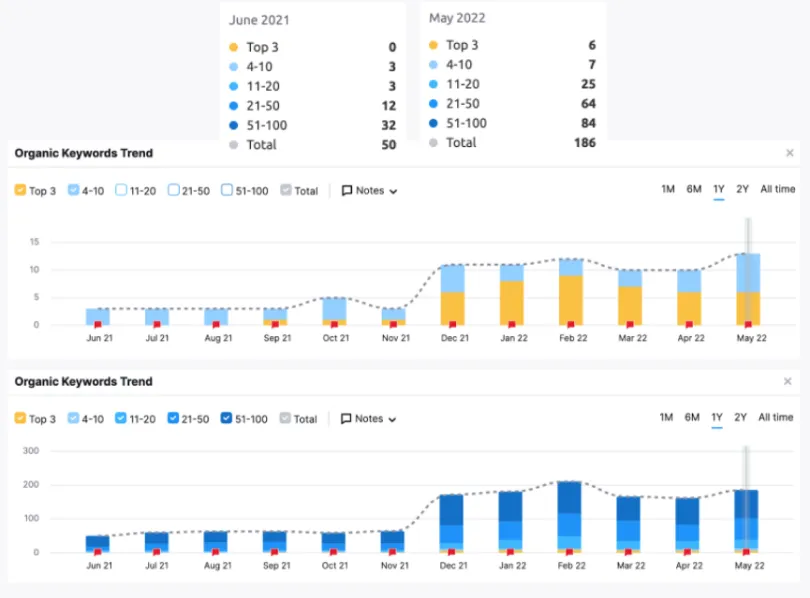Click the Feb 22 note flag, upper chart
The image size is (810, 598).
(x=571, y=325)
